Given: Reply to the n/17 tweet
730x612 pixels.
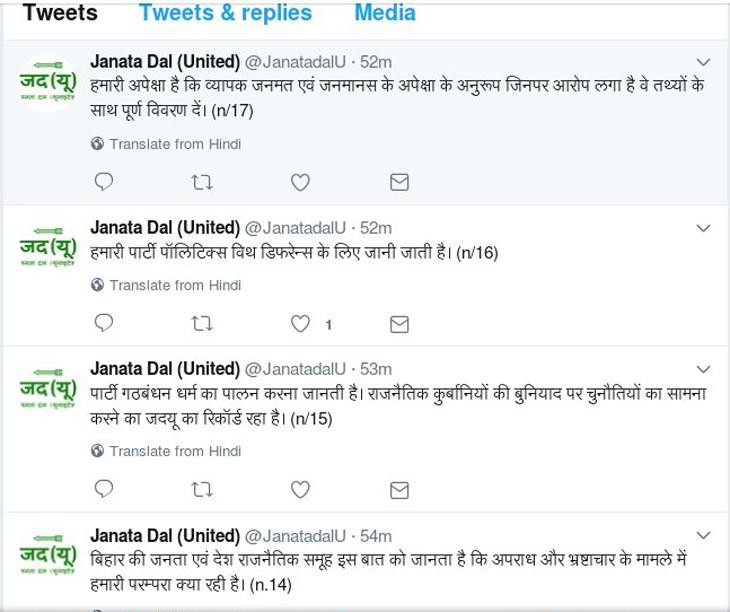Looking at the screenshot, I should tap(103, 182).
